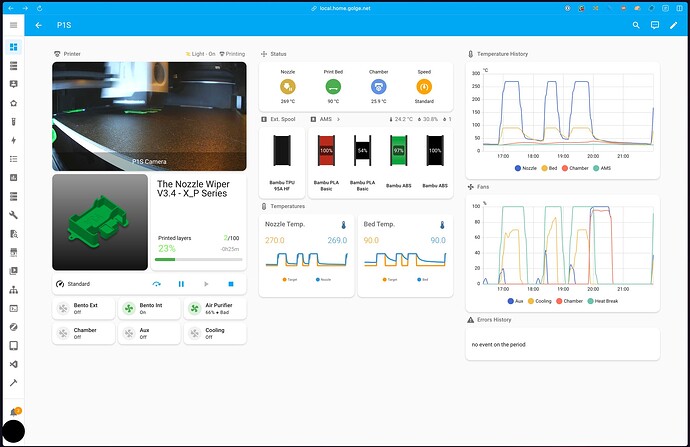Open the VS Code sidebar icon
Viewport: 690px width, 447px height.
point(14,364)
